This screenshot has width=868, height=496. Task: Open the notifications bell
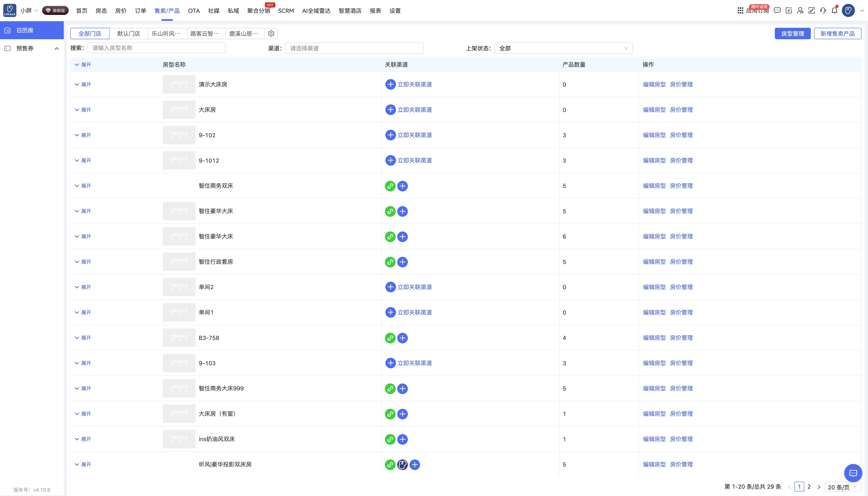point(834,10)
